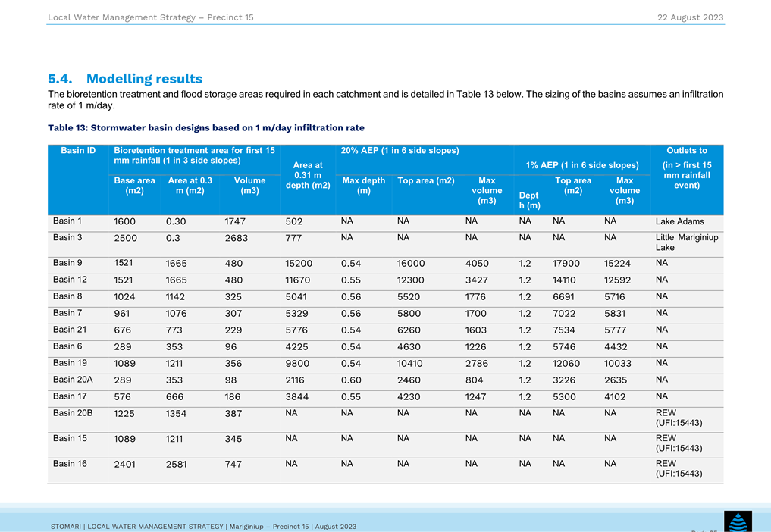
Task: Click the '345' volume in Basin 15 row
Action: (233, 440)
